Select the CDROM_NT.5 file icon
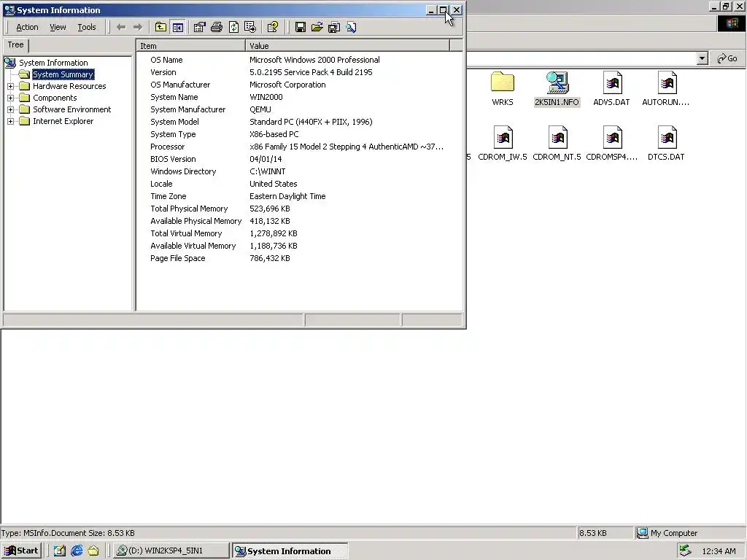Image resolution: width=747 pixels, height=560 pixels. click(557, 144)
